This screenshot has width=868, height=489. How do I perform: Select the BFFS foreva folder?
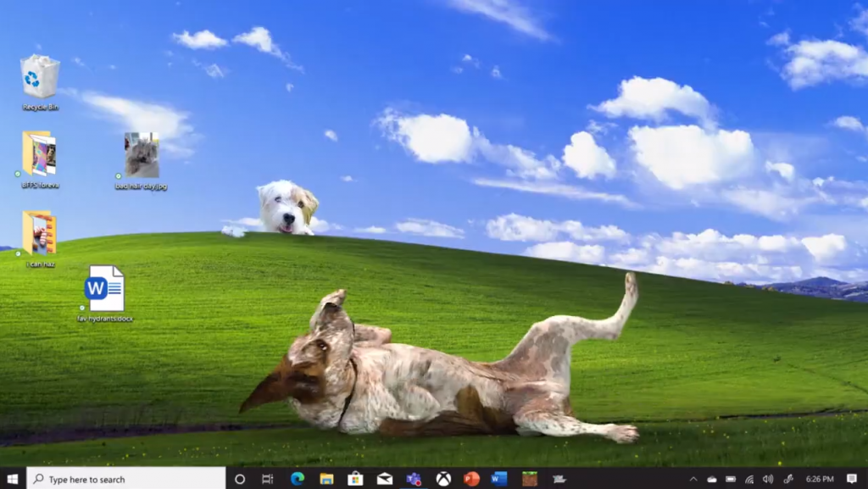click(x=40, y=159)
